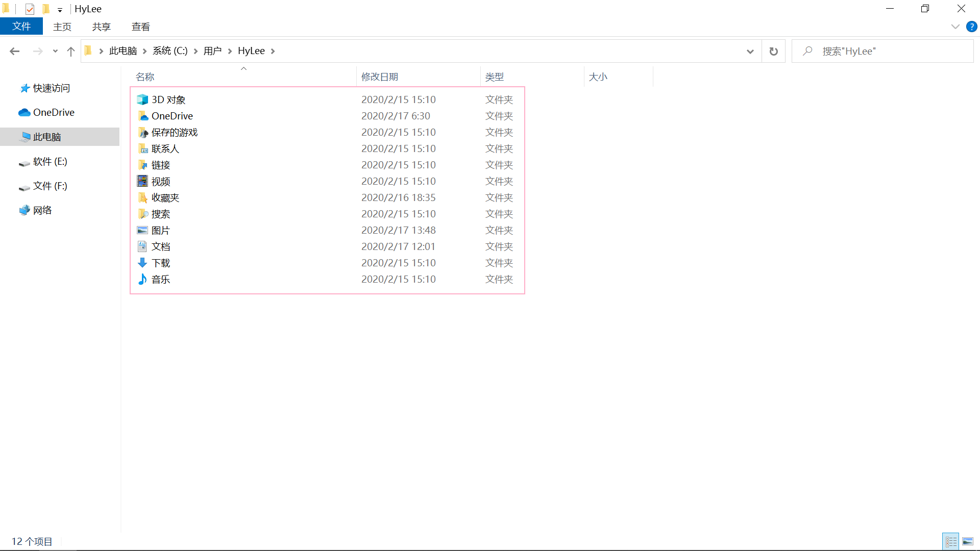Image resolution: width=980 pixels, height=551 pixels.
Task: Open the 3D 对象 folder icon
Action: click(142, 99)
